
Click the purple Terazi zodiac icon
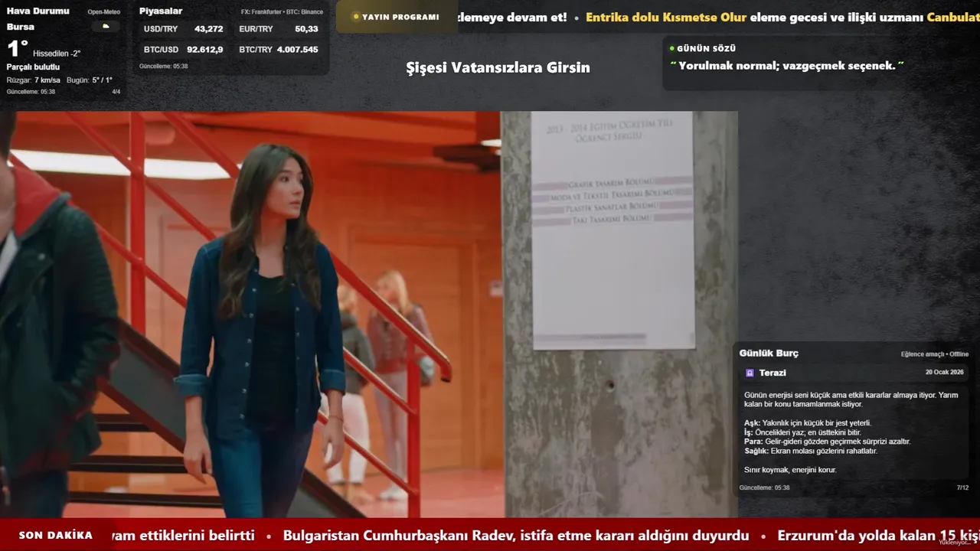pos(750,373)
